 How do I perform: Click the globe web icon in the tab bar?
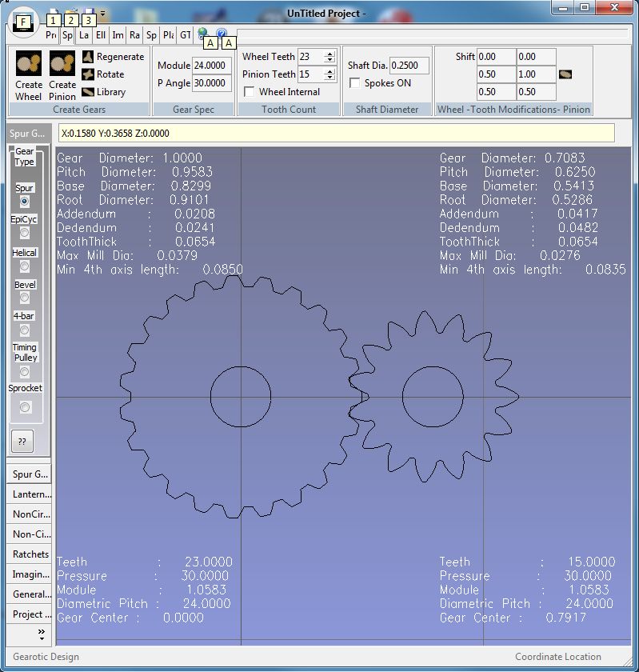[202, 33]
